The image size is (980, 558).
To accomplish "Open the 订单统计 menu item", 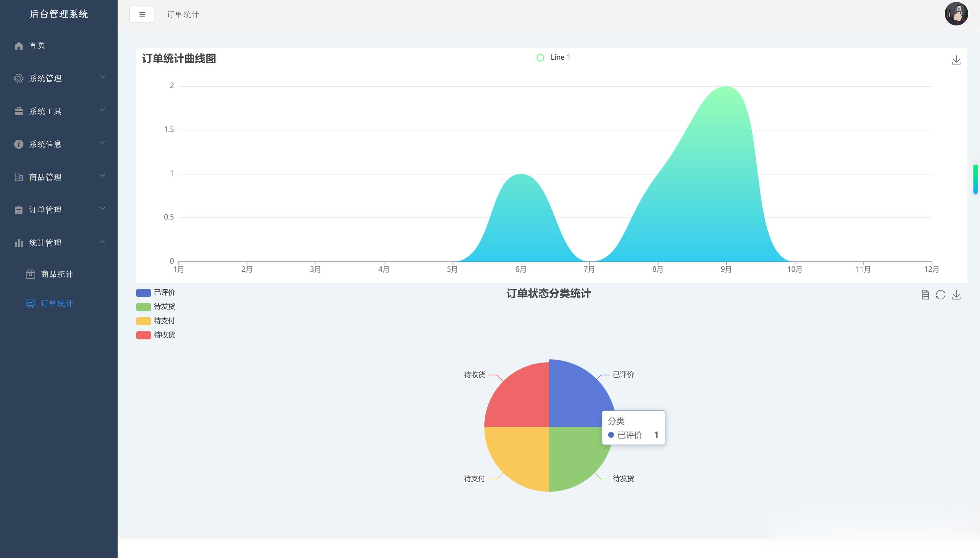I will tap(57, 303).
